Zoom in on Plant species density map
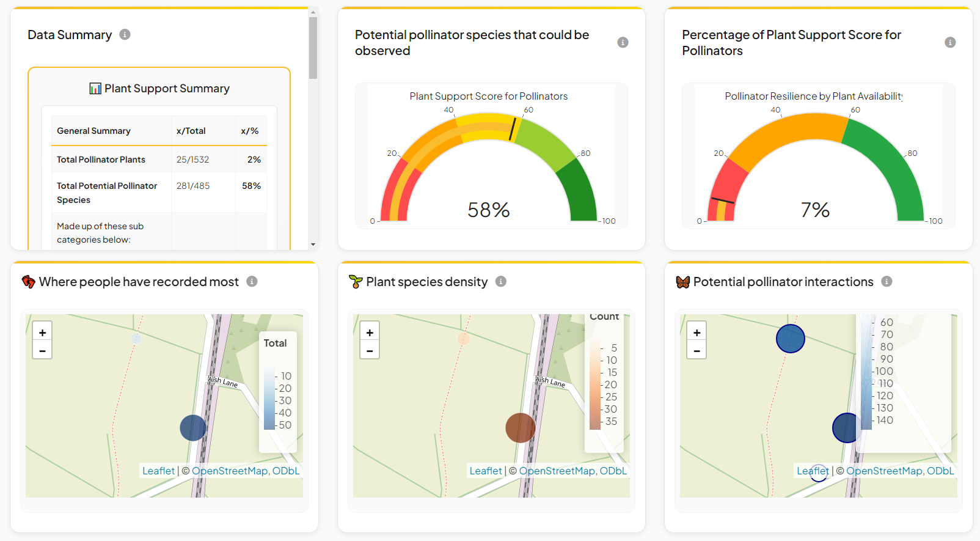 [370, 332]
